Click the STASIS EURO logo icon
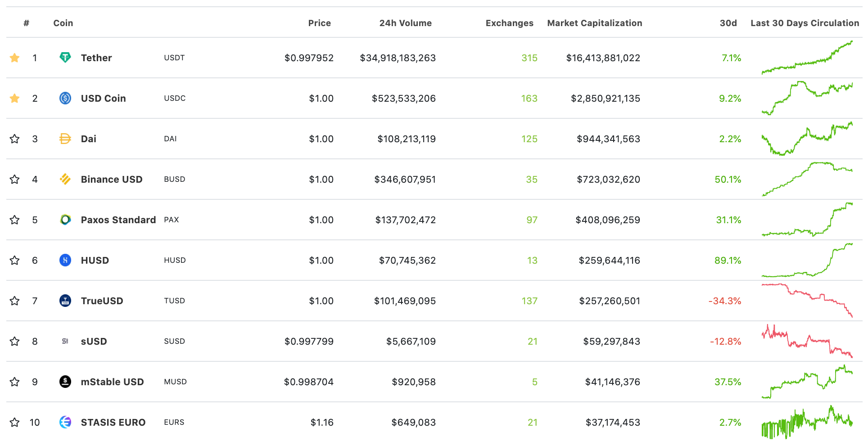868x441 pixels. point(65,422)
